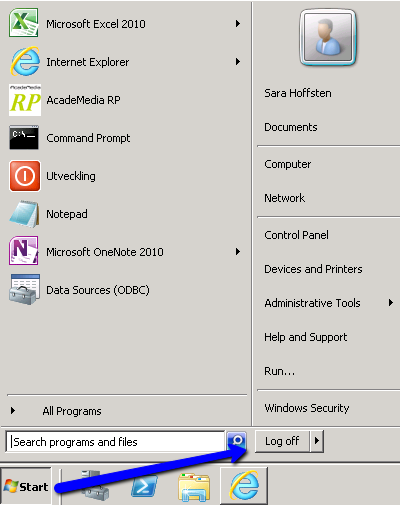Select the Microsoft Excel 2010 label
The width and height of the screenshot is (400, 505).
(96, 24)
